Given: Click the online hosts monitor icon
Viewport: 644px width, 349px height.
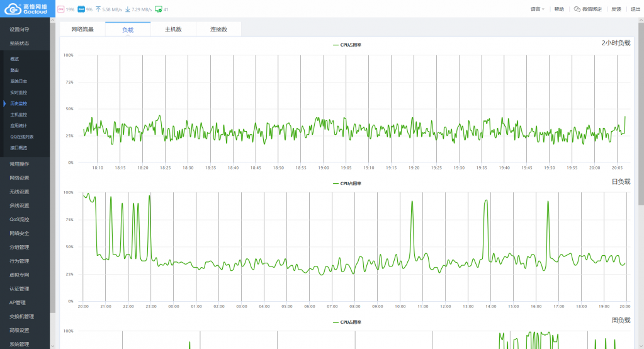Looking at the screenshot, I should click(x=159, y=9).
